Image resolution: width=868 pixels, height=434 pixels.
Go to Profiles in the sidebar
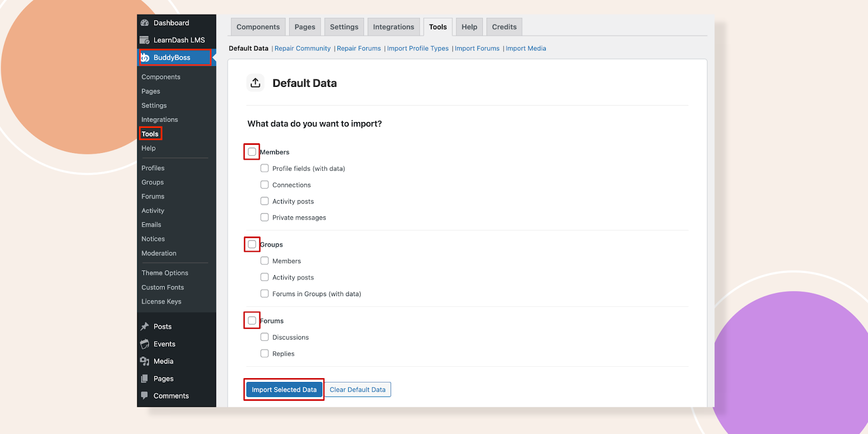coord(153,168)
